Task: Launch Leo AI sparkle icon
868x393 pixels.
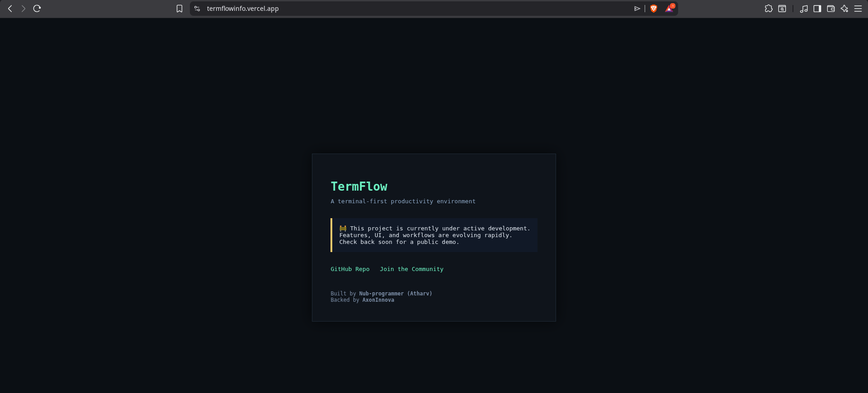Action: (x=844, y=9)
